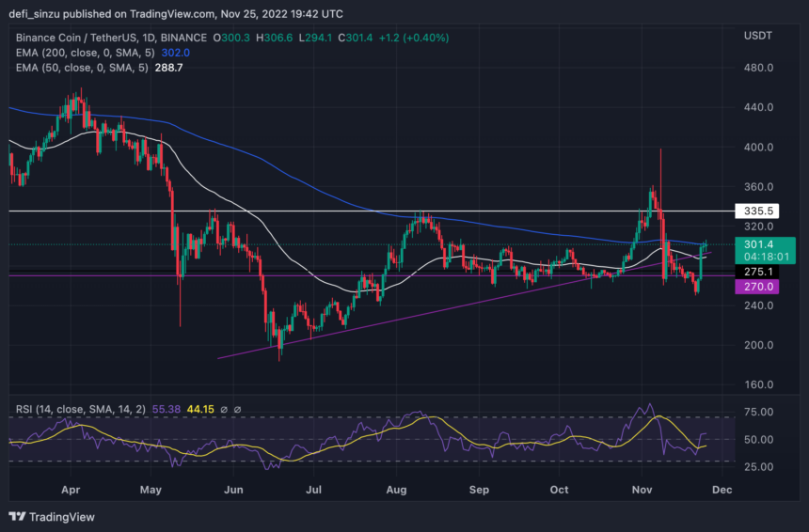
Task: Select the 275.1 black price label
Action: point(756,272)
